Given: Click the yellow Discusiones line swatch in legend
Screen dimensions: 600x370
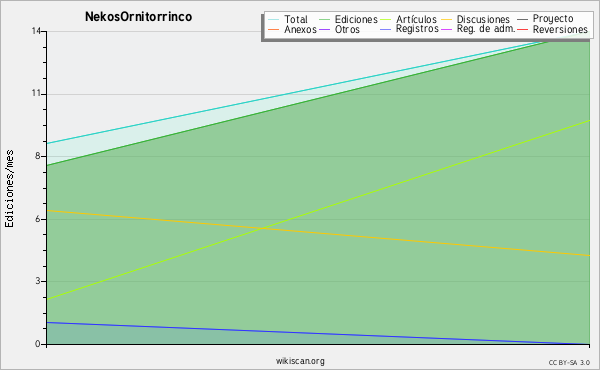Looking at the screenshot, I should (447, 20).
